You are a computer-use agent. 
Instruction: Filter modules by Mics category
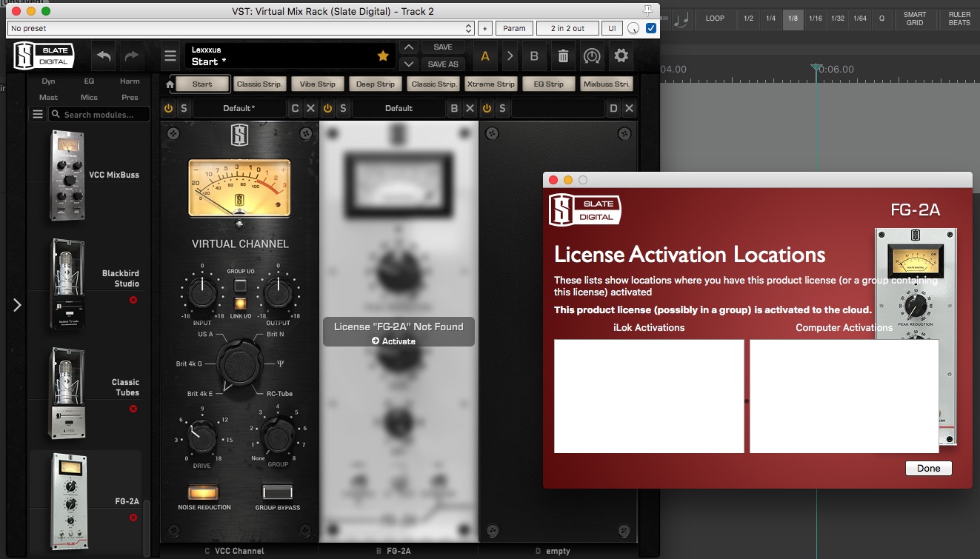(x=89, y=98)
